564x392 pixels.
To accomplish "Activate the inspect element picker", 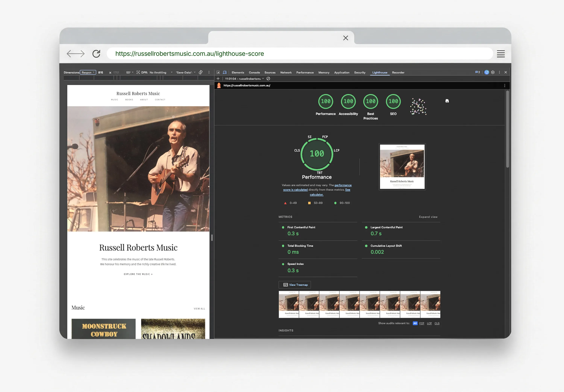I will (218, 73).
